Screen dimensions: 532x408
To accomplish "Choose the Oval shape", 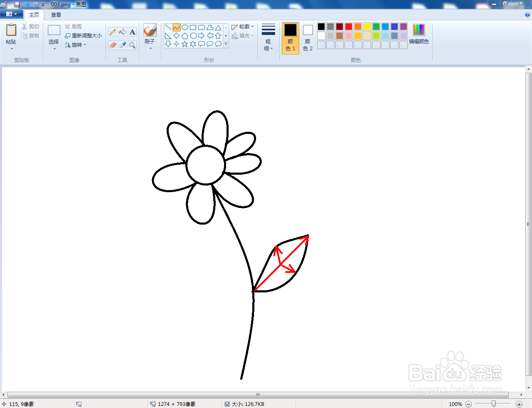I will pyautogui.click(x=185, y=27).
